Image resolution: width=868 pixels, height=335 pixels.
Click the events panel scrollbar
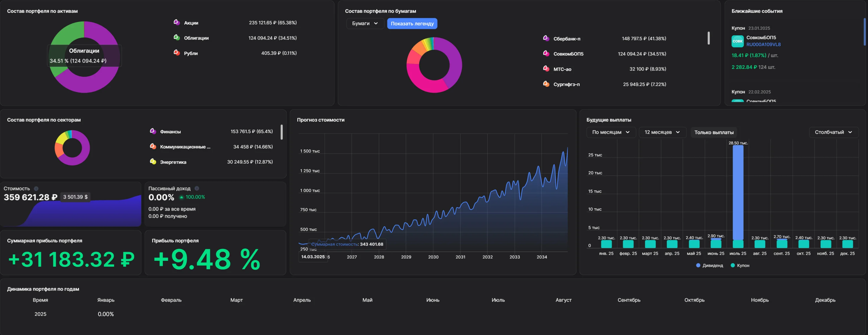pos(865,32)
